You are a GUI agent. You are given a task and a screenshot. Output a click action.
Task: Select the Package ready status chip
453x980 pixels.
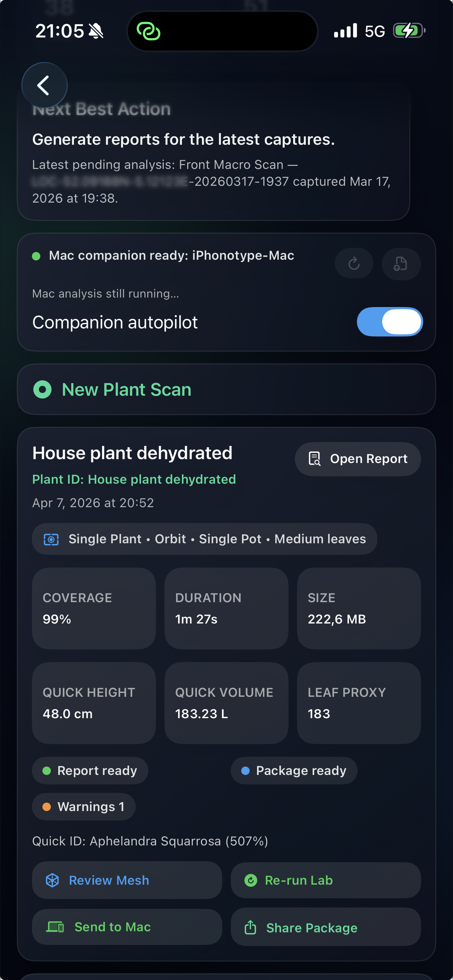294,771
